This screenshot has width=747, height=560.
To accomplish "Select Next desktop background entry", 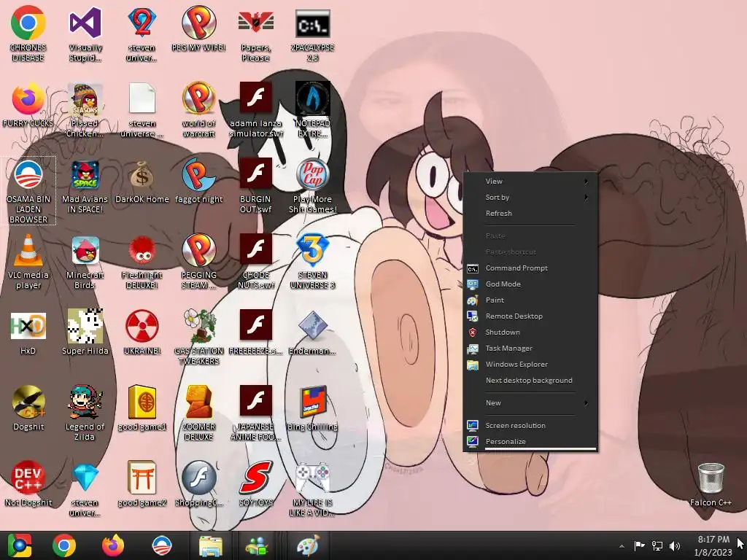I will pos(530,381).
